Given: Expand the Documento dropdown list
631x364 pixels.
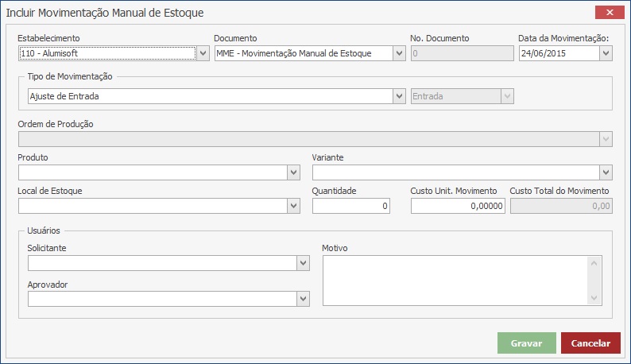Looking at the screenshot, I should tap(399, 53).
